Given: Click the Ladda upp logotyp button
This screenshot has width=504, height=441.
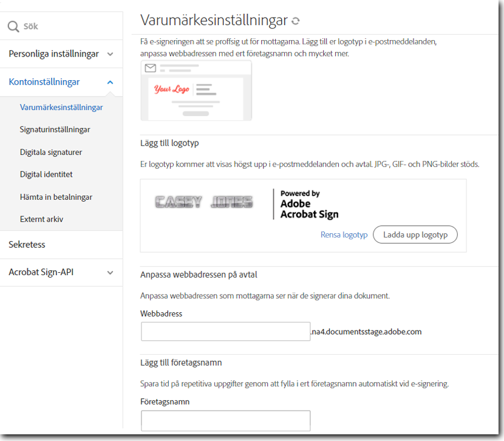Looking at the screenshot, I should pyautogui.click(x=415, y=234).
